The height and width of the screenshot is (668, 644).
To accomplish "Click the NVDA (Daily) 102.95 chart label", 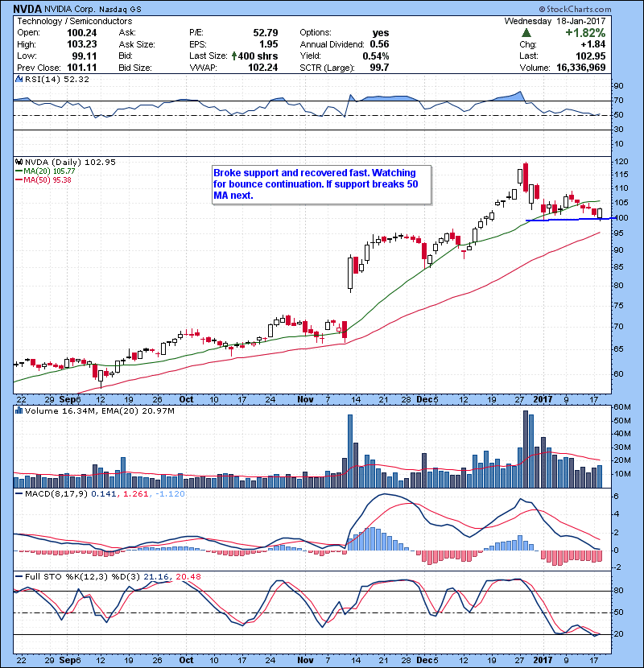I will point(70,162).
